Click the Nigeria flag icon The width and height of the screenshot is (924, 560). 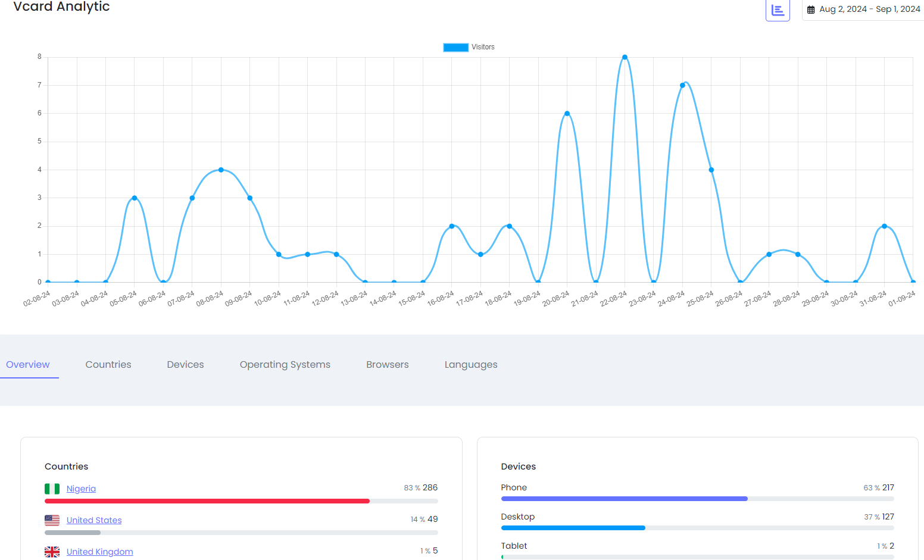[52, 489]
